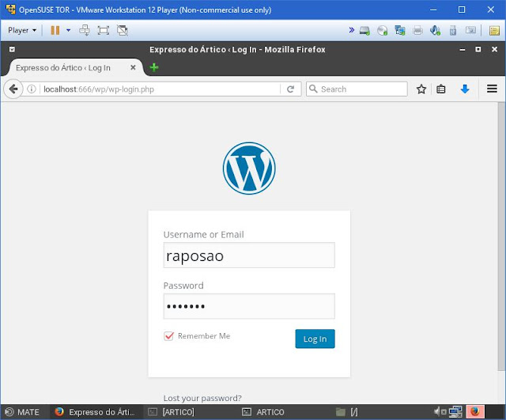Click the USB device icon
Image resolution: width=506 pixels, height=420 pixels.
pyautogui.click(x=453, y=31)
